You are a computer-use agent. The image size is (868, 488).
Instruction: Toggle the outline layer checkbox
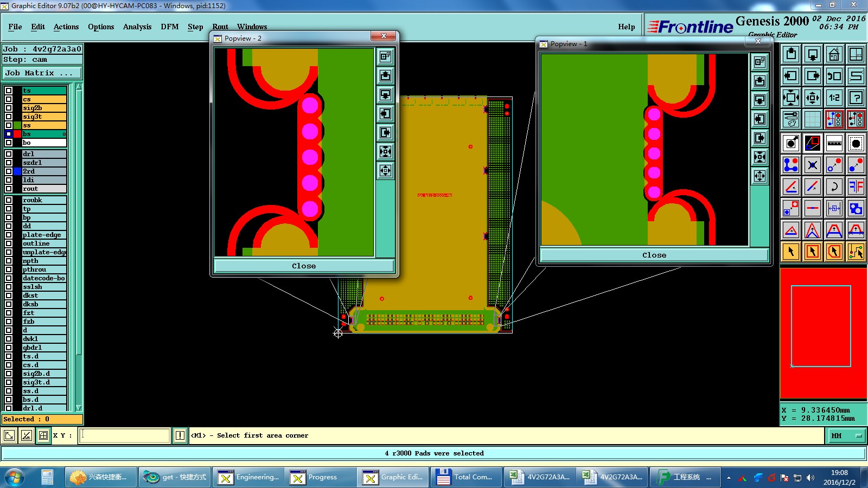click(x=9, y=243)
